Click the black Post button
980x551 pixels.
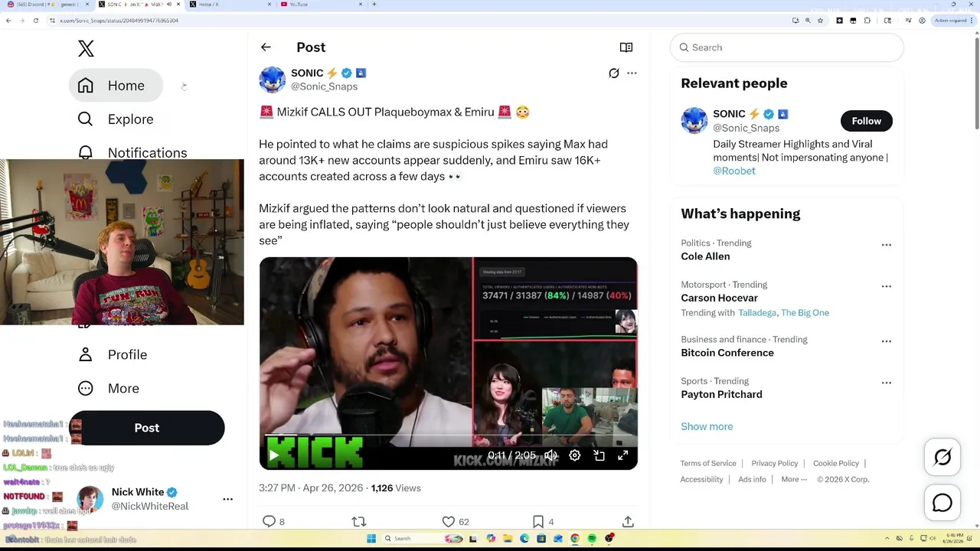147,428
